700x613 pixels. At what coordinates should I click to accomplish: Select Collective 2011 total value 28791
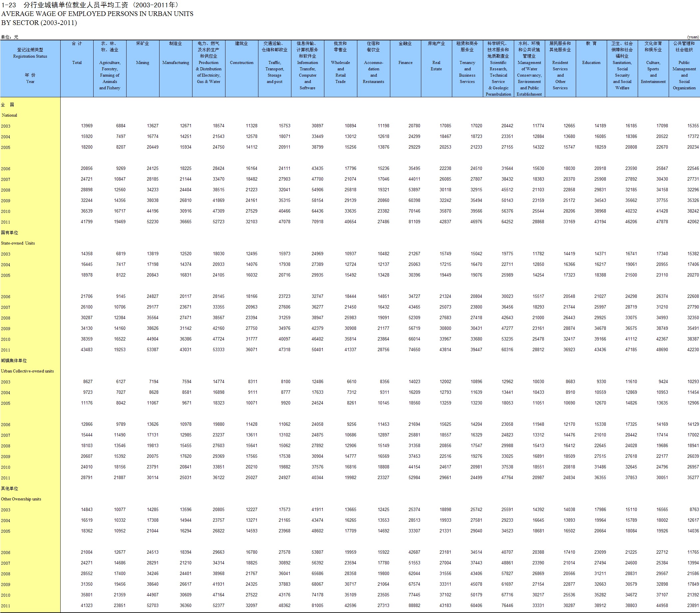point(87,477)
